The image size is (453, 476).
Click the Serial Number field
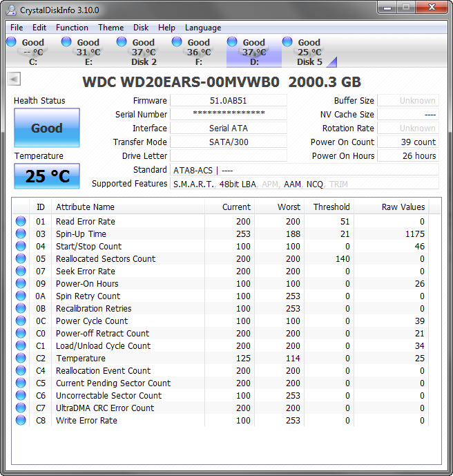click(228, 114)
